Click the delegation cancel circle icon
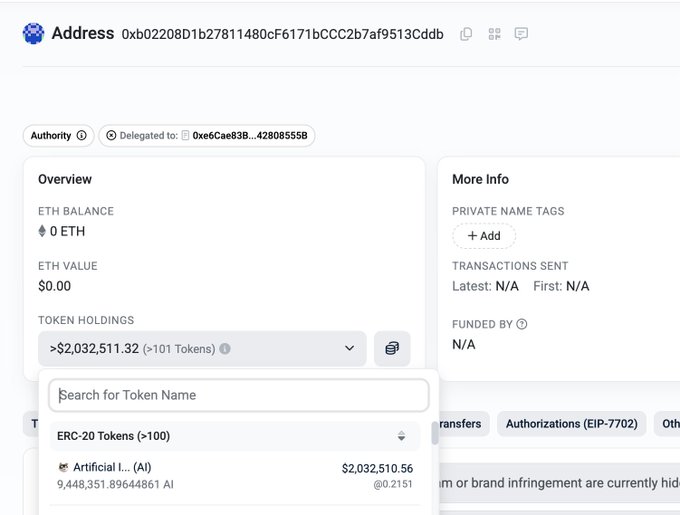Viewport: 680px width, 515px height. tap(111, 135)
